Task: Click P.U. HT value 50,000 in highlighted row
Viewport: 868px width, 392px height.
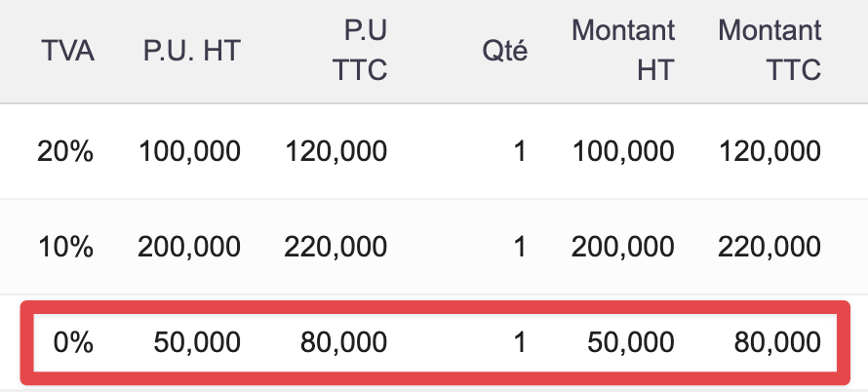Action: (x=198, y=342)
